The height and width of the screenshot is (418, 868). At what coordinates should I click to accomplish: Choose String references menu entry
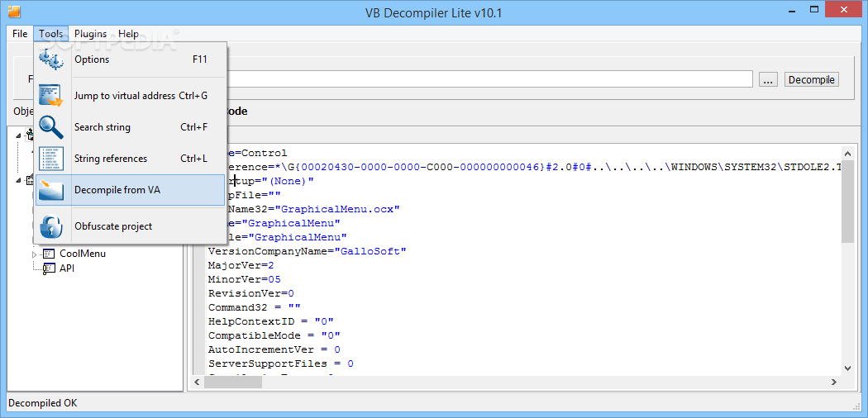(x=131, y=159)
